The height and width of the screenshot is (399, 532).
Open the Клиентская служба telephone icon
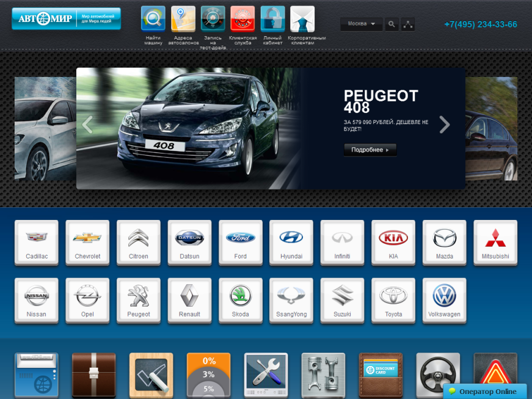(242, 19)
